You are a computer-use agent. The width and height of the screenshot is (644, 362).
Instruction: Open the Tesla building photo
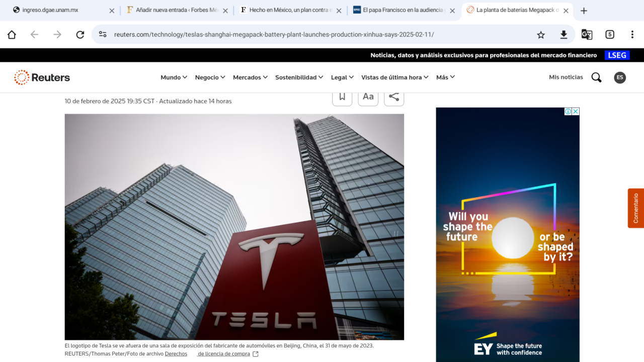coord(234,227)
